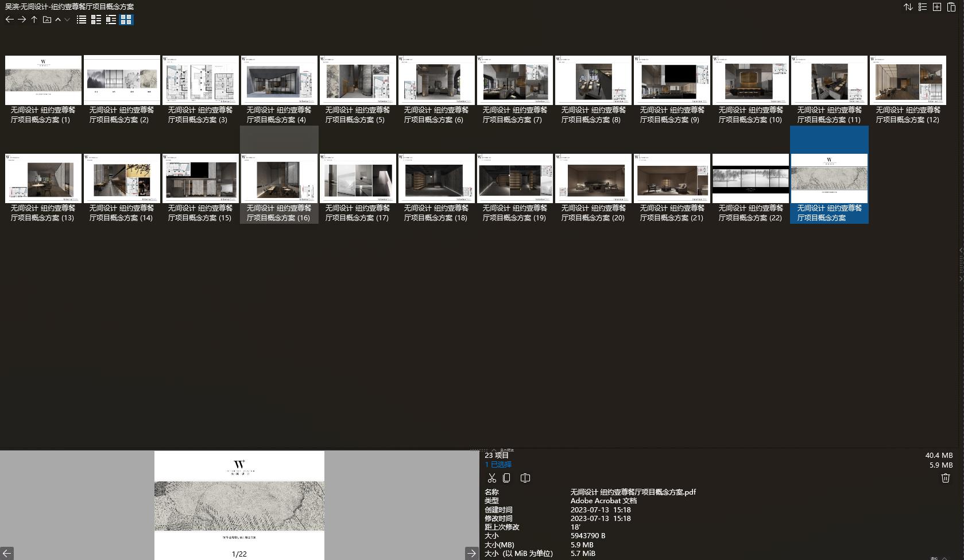Viewport: 964px width, 560px height.
Task: Navigate forward with the right arrow
Action: (x=22, y=20)
